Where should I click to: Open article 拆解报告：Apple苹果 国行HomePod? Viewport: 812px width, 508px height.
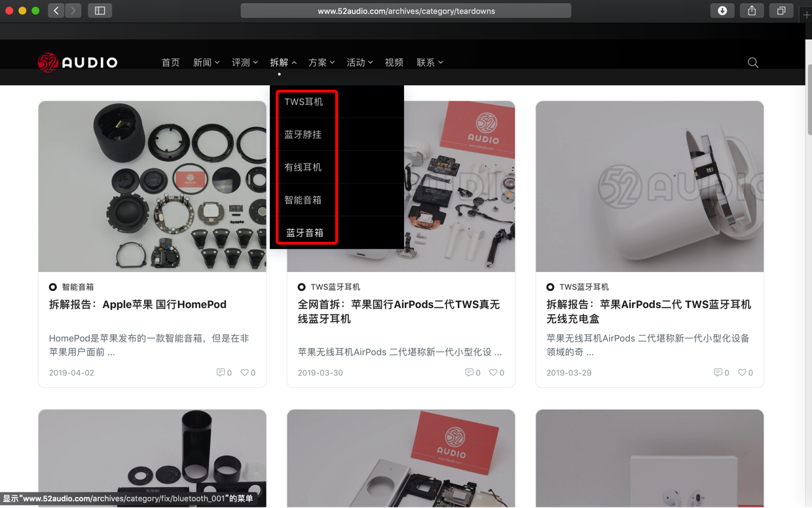pyautogui.click(x=138, y=304)
